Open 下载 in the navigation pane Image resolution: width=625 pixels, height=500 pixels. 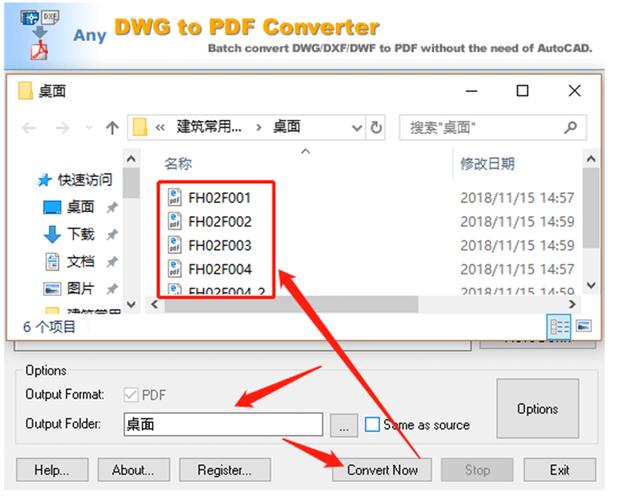(81, 234)
